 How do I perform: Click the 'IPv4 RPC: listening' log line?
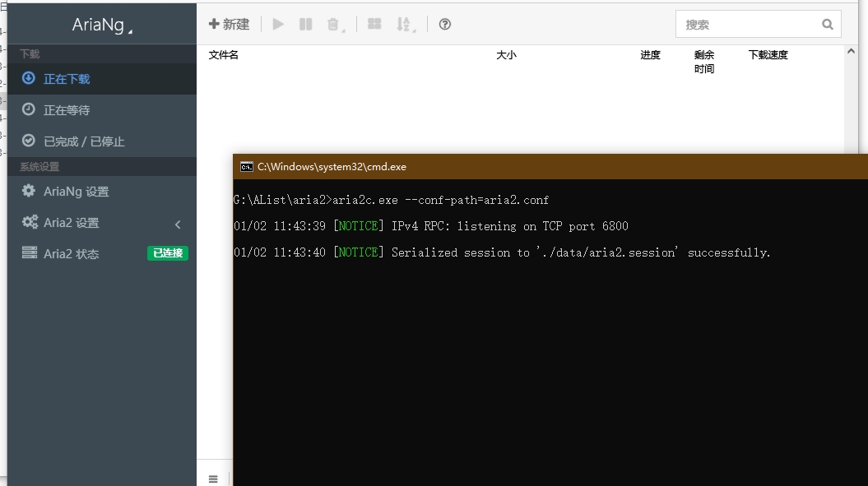430,226
